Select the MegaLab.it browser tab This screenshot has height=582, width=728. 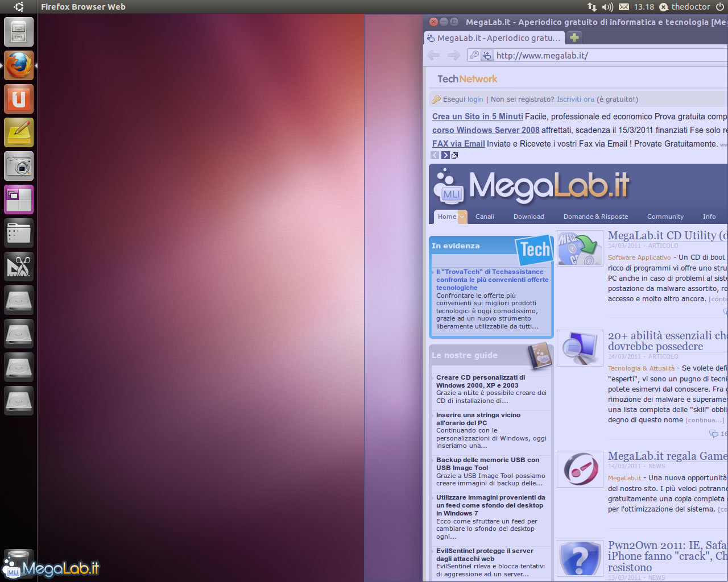[x=494, y=38]
